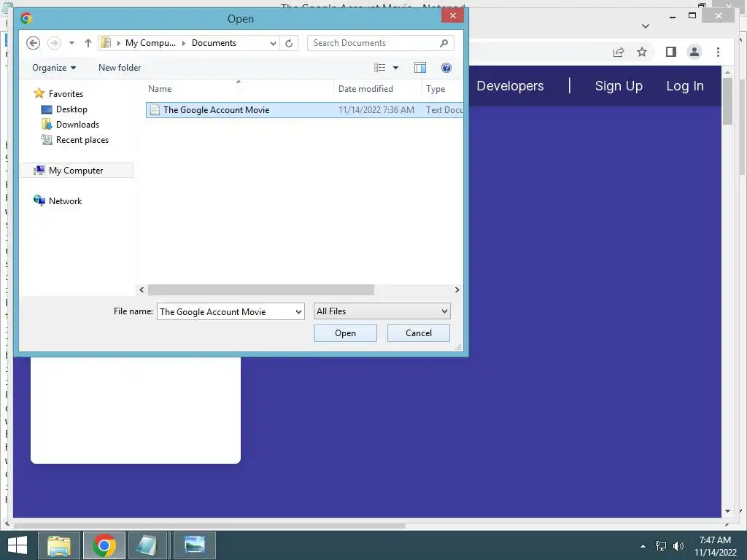Click Sign Up on the webpage
This screenshot has width=747, height=560.
pos(619,86)
